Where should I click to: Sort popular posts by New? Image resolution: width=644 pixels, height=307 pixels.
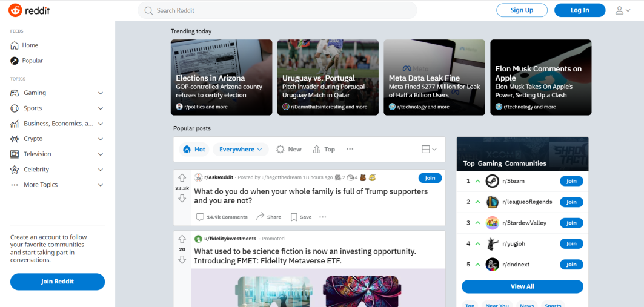[x=289, y=150]
